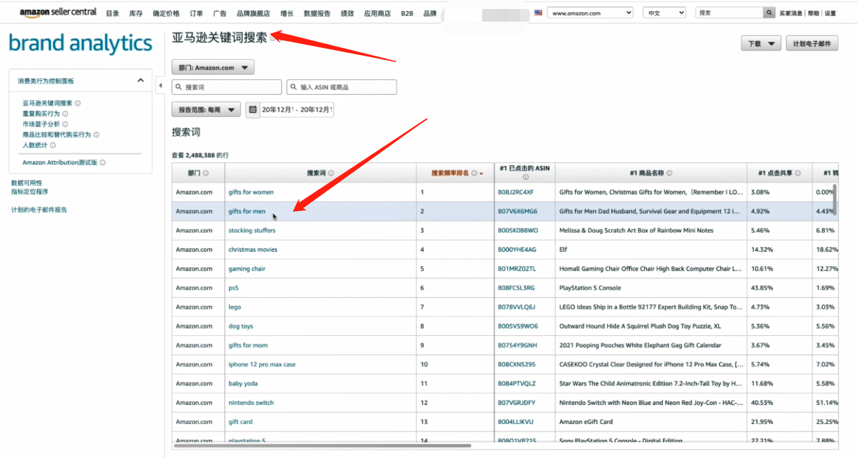Image resolution: width=868 pixels, height=467 pixels.
Task: Open the gifts for women keyword link
Action: [251, 192]
